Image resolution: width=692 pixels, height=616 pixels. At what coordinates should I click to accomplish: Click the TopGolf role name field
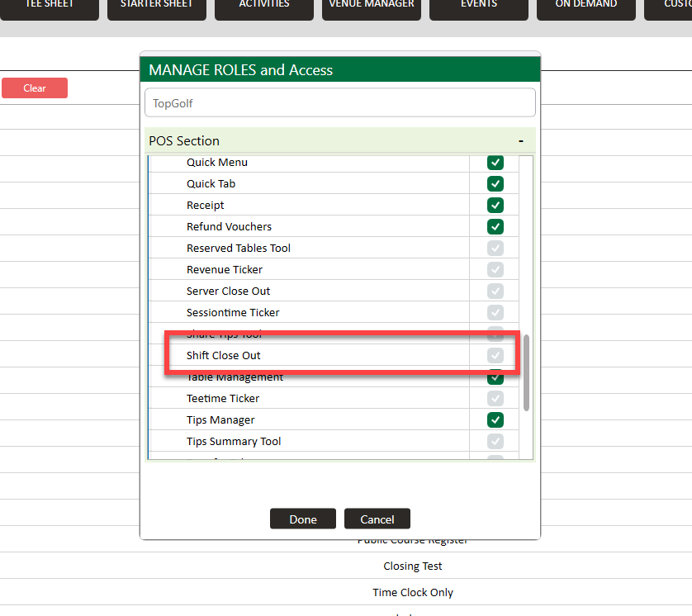coord(339,104)
